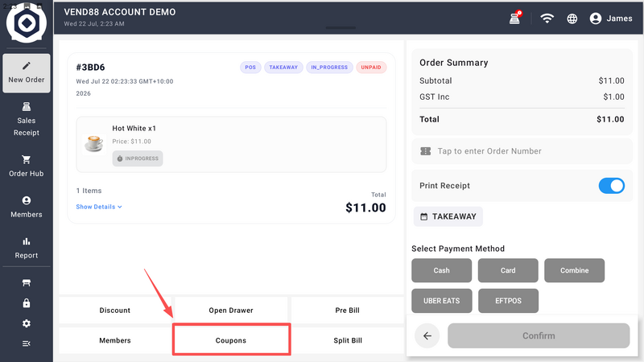Click the Confirm button
The height and width of the screenshot is (362, 644).
[539, 335]
